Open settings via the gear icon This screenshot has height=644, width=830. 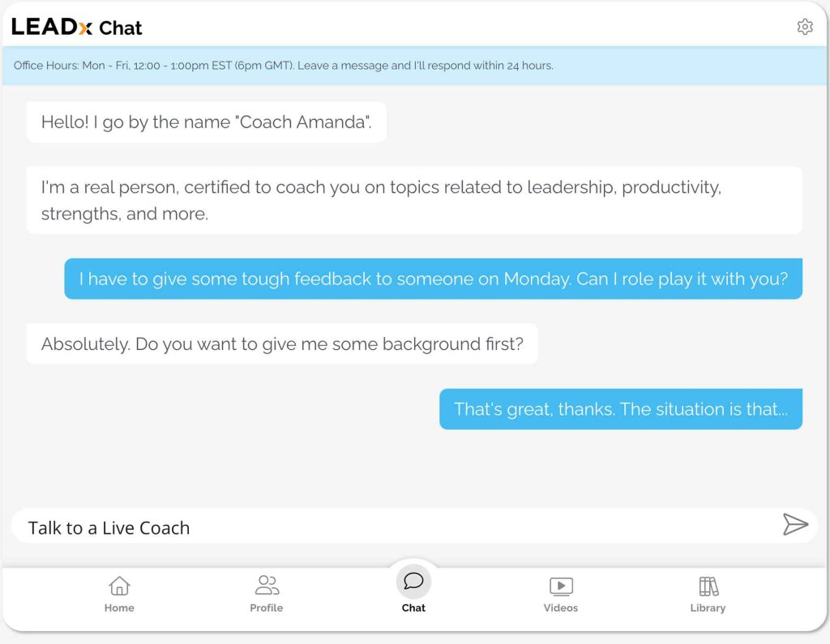pos(804,27)
